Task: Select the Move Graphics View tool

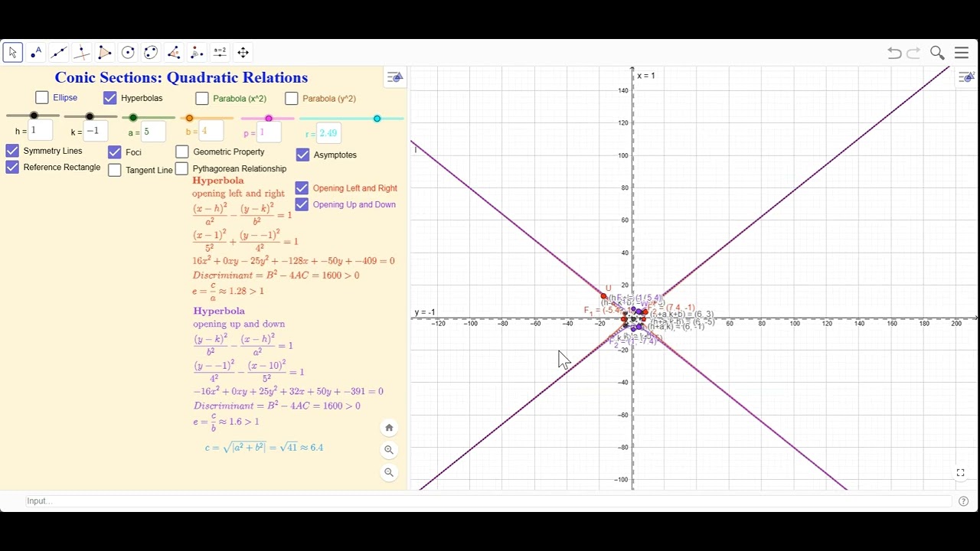Action: (x=243, y=52)
